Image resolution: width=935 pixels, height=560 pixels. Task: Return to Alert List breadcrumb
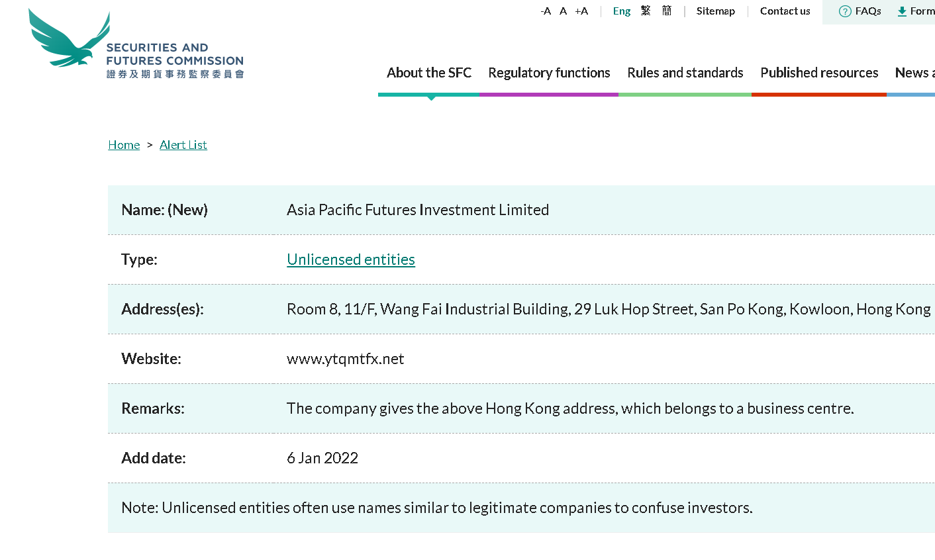point(183,145)
